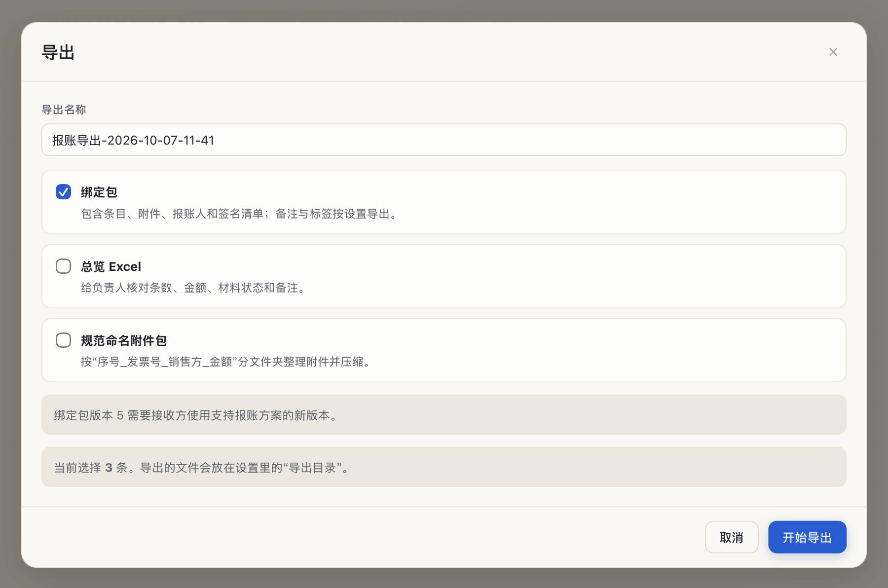This screenshot has width=888, height=588.
Task: Select the 绑定包 option title
Action: [99, 192]
